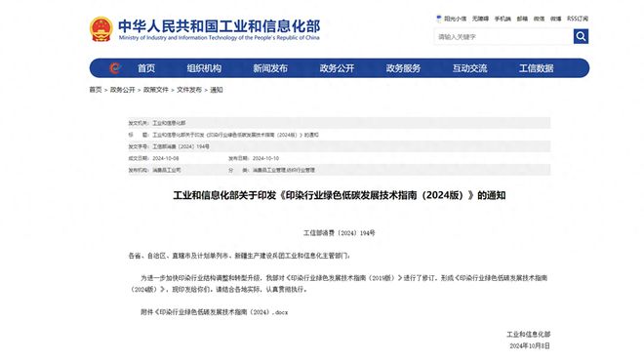This screenshot has height=363, width=644.
Task: Go to 政策文件 in the breadcrumb
Action: (x=156, y=90)
